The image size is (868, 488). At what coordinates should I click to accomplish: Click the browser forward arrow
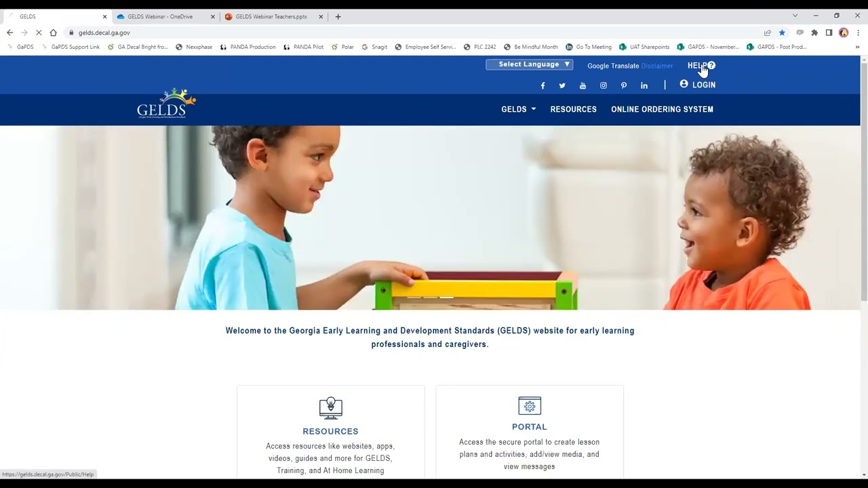click(24, 33)
